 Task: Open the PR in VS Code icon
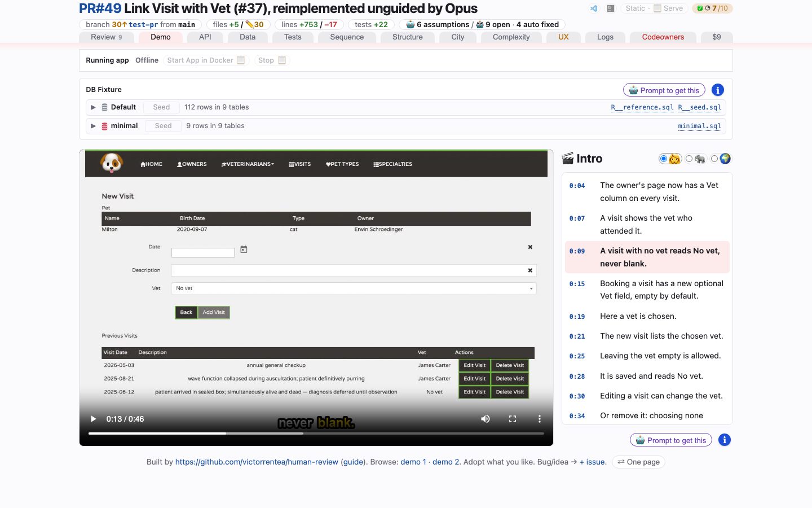pyautogui.click(x=594, y=8)
